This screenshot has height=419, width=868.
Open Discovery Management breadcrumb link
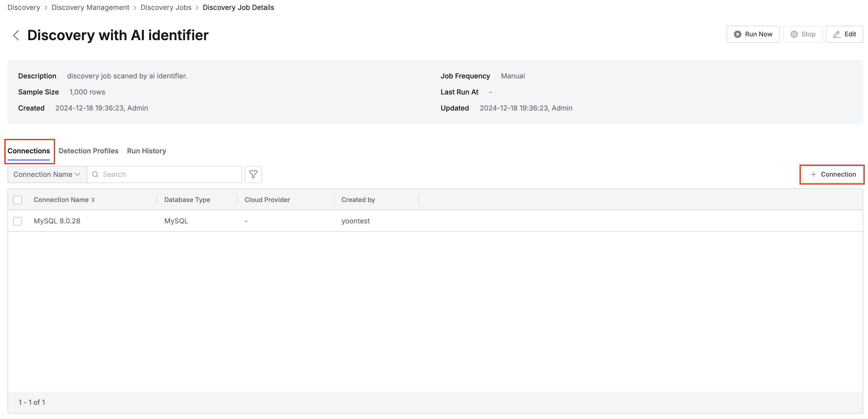[90, 7]
